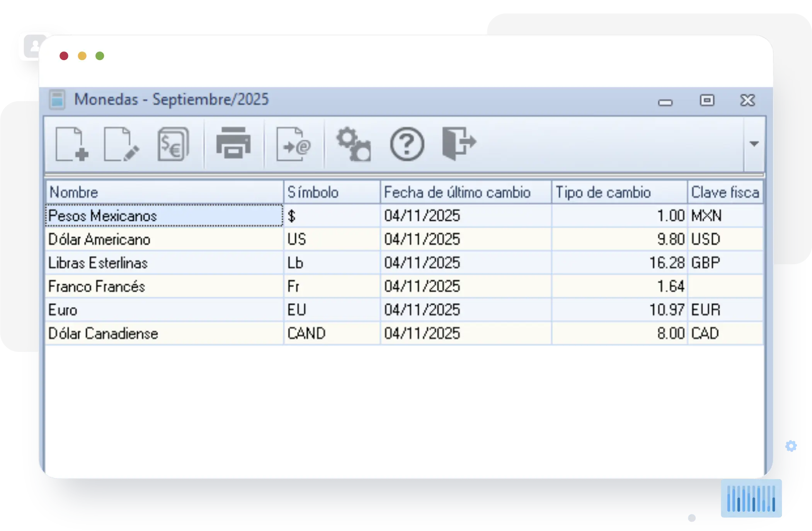Sort by the Símbolo column header
This screenshot has width=812, height=531.
click(x=332, y=192)
